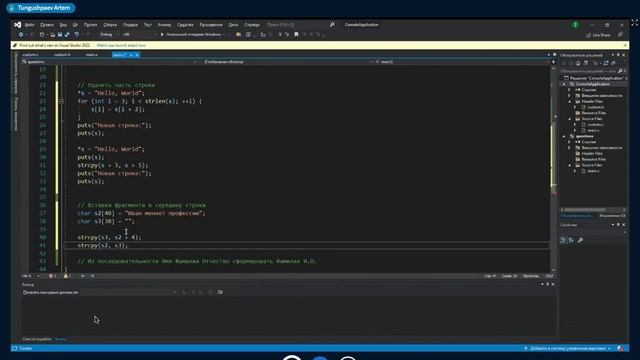
Task: Click the Properties panel wrench icon
Action: (x=580, y=240)
